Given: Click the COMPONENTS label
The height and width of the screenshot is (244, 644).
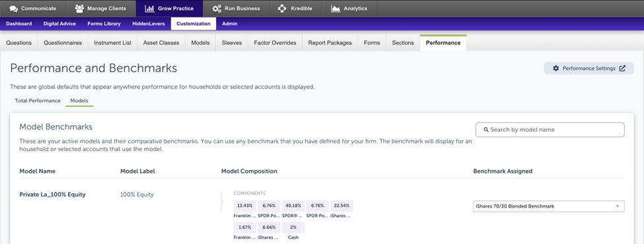Looking at the screenshot, I should (x=249, y=193).
